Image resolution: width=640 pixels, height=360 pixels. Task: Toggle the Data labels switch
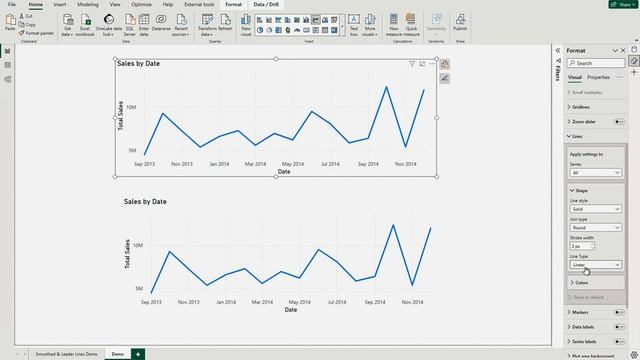(619, 327)
